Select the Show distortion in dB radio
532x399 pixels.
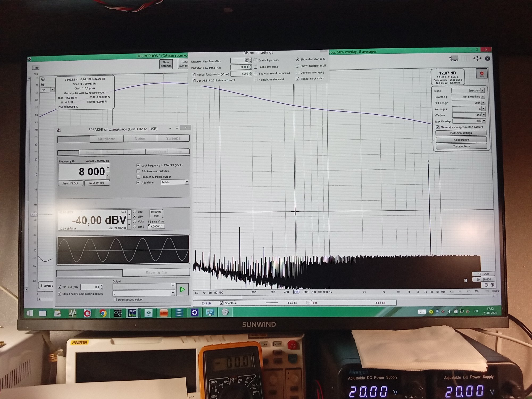(x=297, y=66)
